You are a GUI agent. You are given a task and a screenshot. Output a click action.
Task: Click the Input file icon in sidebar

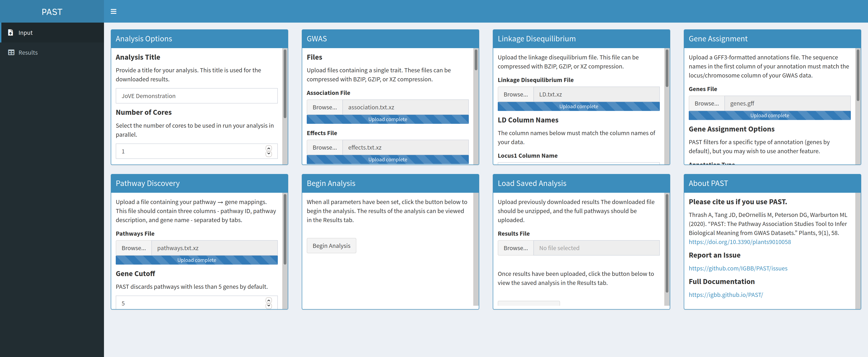[x=10, y=33]
